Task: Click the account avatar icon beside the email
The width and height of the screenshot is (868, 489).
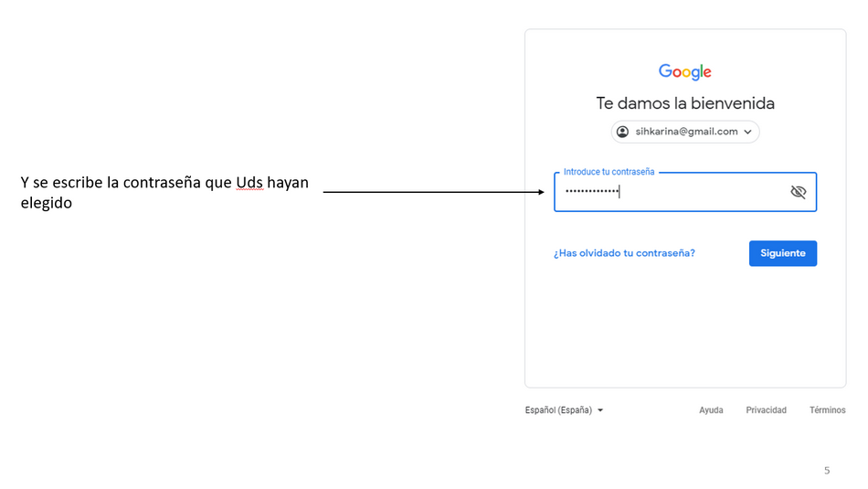Action: coord(622,132)
